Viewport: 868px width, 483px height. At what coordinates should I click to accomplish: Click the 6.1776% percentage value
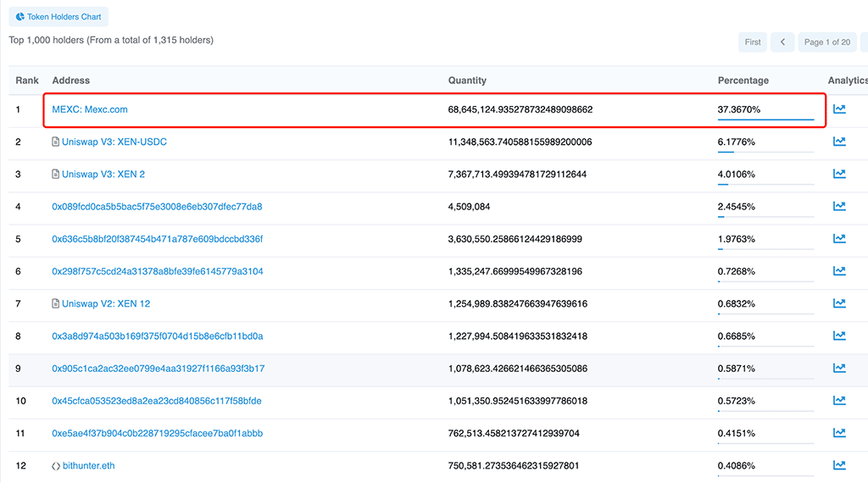point(737,142)
